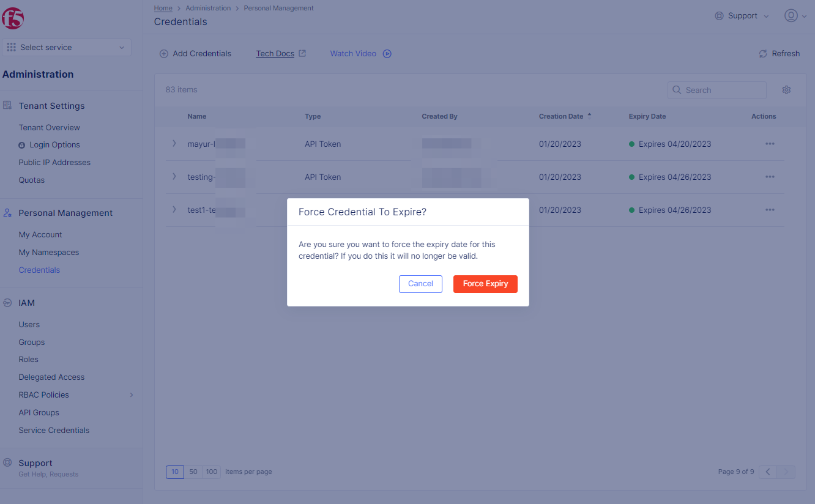Image resolution: width=815 pixels, height=504 pixels.
Task: Expand the mayur credential row
Action: tap(174, 144)
